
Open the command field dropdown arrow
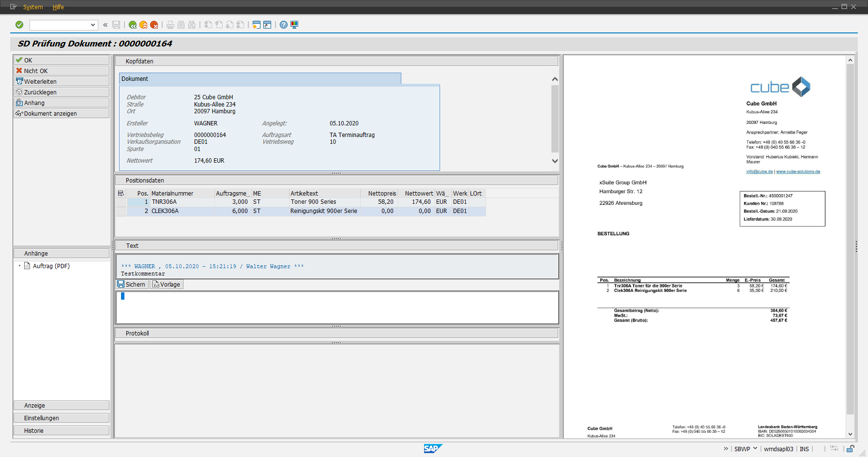click(x=93, y=25)
